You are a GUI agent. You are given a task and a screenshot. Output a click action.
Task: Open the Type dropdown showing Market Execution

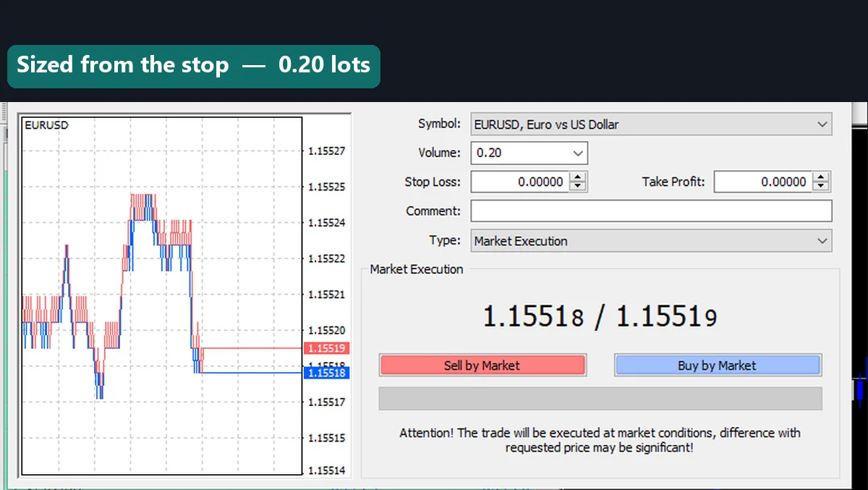click(x=651, y=241)
